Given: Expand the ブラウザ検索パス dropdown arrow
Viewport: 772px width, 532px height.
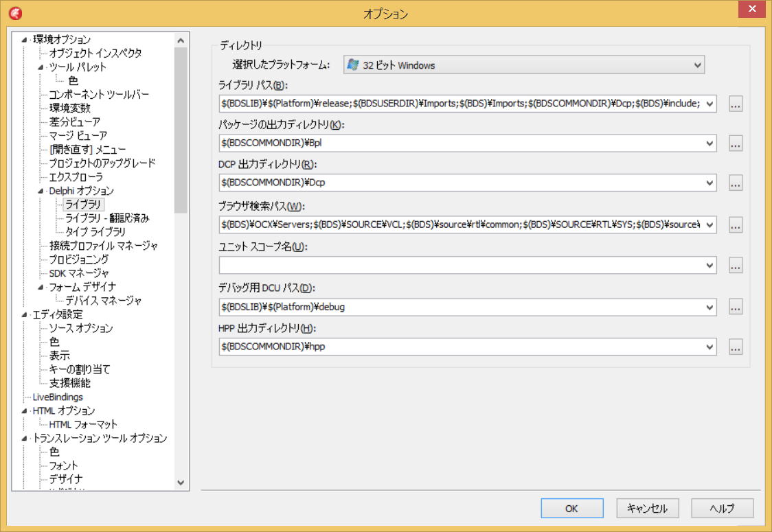Looking at the screenshot, I should [709, 225].
